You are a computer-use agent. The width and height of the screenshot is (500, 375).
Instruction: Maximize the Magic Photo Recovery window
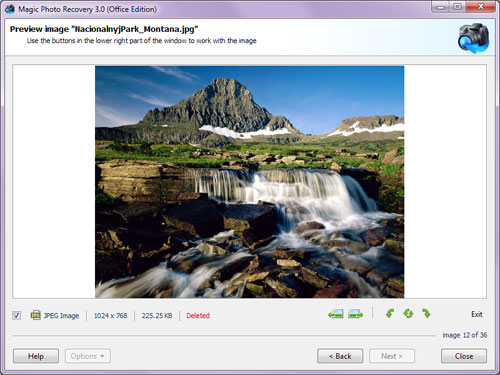(457, 7)
